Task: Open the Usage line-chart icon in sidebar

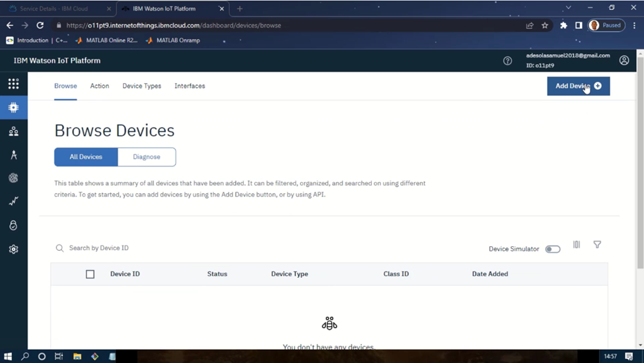Action: click(x=14, y=201)
